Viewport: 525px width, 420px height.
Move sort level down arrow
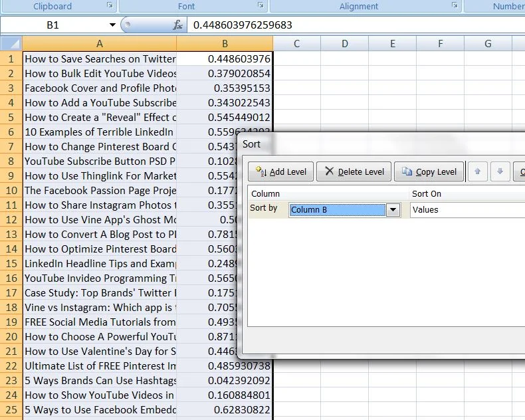point(500,171)
